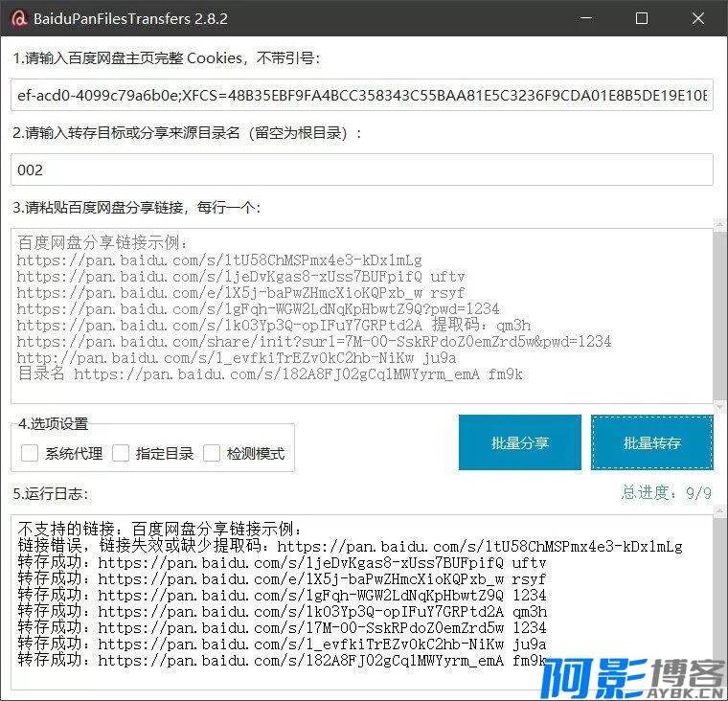Image resolution: width=728 pixels, height=701 pixels.
Task: Focus the Cookies input field
Action: 362,95
